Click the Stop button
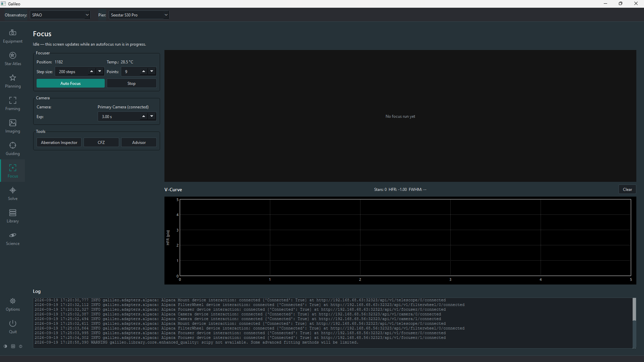This screenshot has width=644, height=362. [132, 83]
